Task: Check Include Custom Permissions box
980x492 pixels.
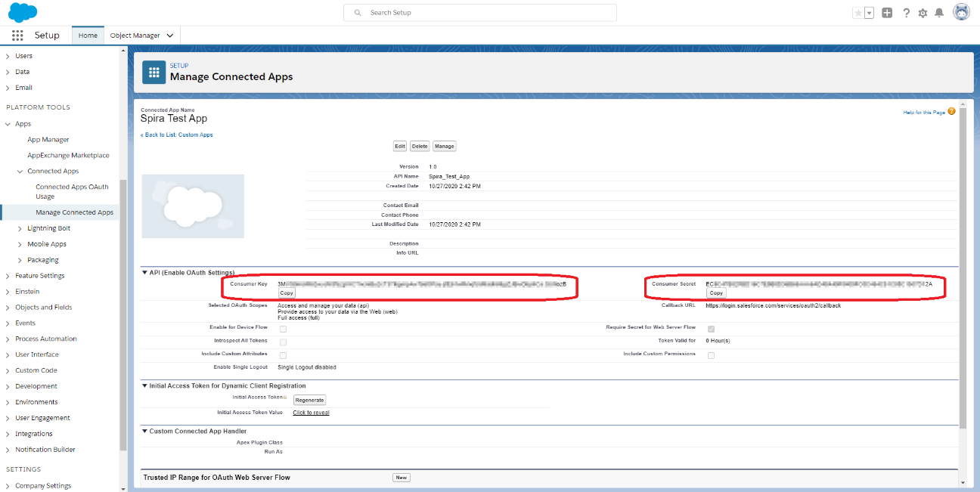Action: [x=711, y=355]
